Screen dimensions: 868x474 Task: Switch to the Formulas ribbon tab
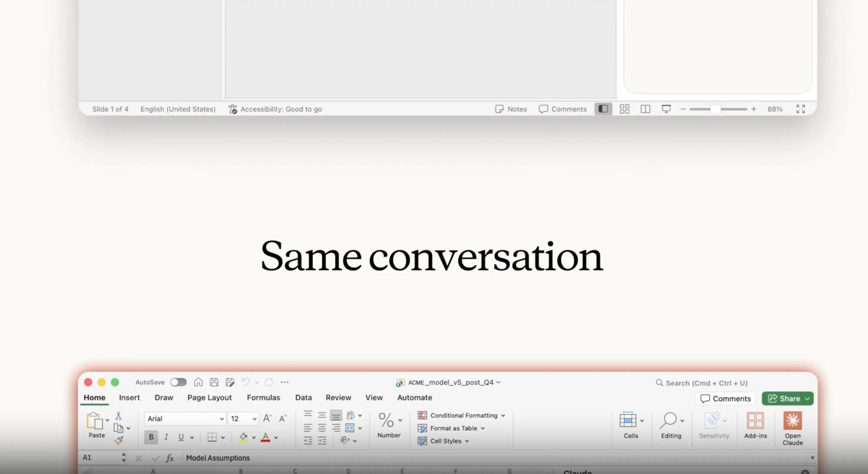click(263, 397)
